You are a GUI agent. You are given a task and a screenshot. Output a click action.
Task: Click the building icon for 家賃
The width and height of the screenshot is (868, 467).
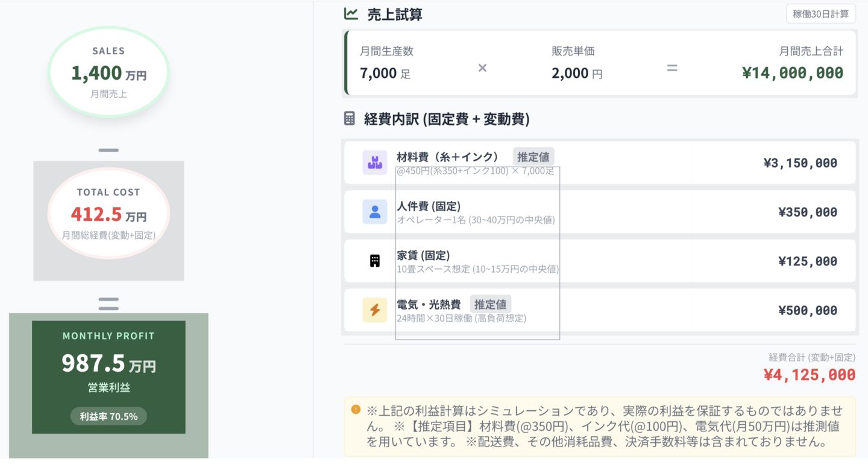pyautogui.click(x=374, y=261)
